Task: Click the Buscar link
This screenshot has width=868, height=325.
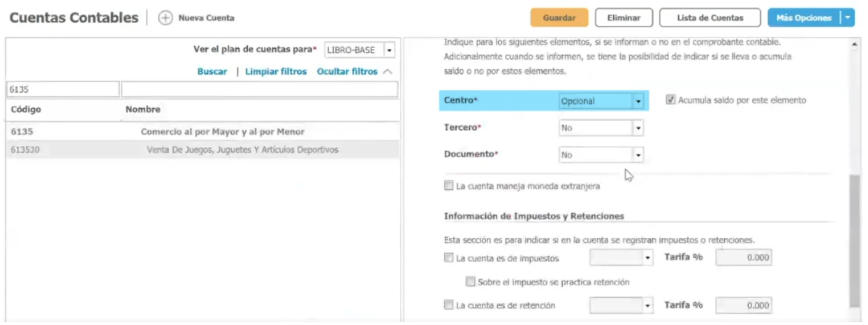Action: [212, 72]
